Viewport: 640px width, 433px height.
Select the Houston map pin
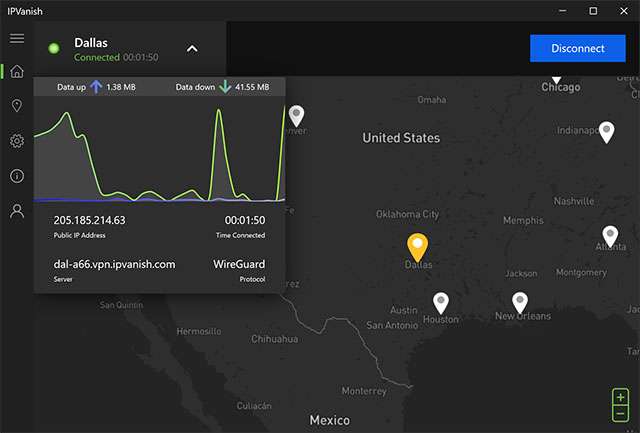pos(441,303)
